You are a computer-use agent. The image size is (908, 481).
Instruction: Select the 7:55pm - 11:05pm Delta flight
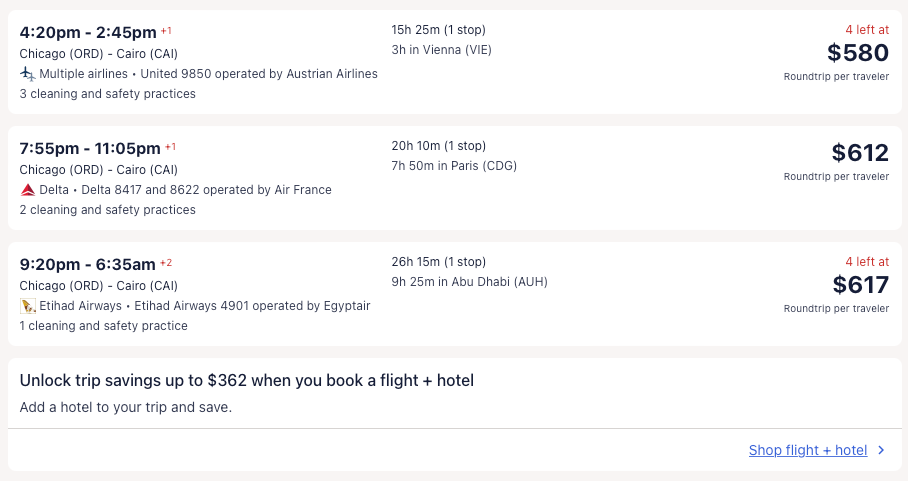(x=90, y=148)
